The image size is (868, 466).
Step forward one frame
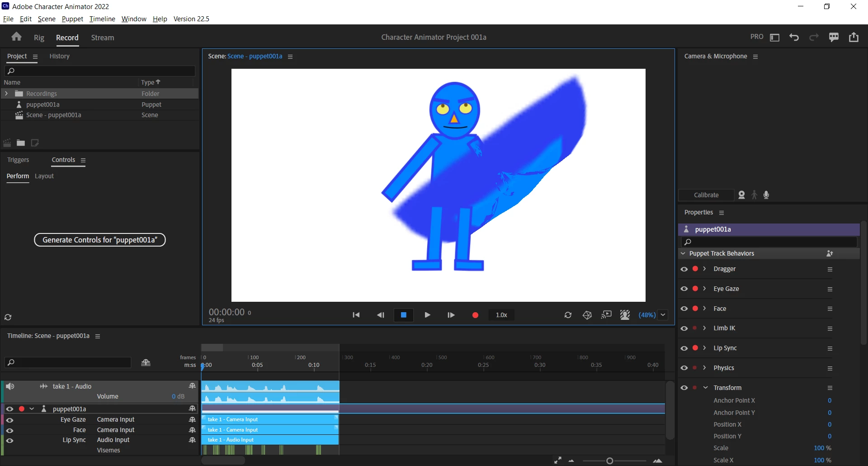pyautogui.click(x=451, y=315)
